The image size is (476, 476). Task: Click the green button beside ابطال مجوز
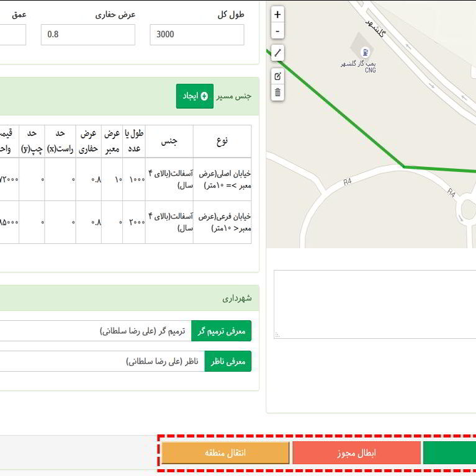coord(449,452)
